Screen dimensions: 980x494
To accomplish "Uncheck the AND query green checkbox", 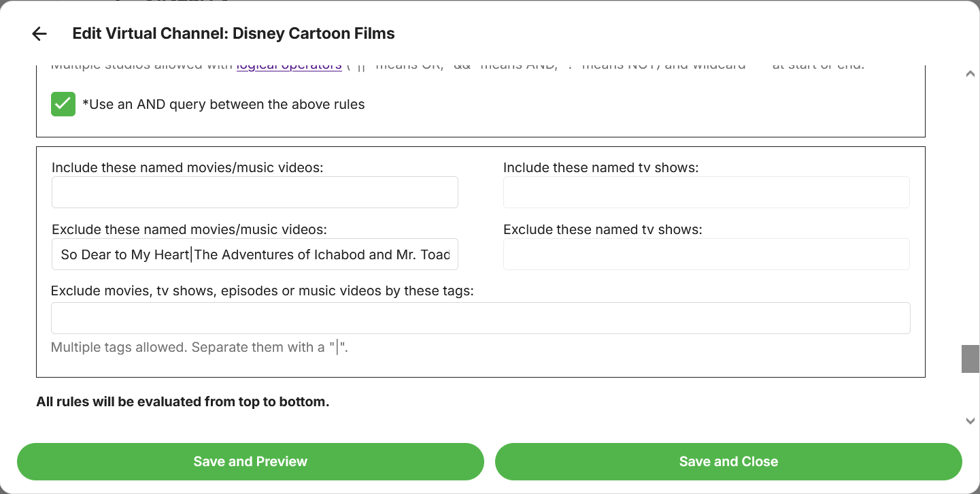I will 63,104.
